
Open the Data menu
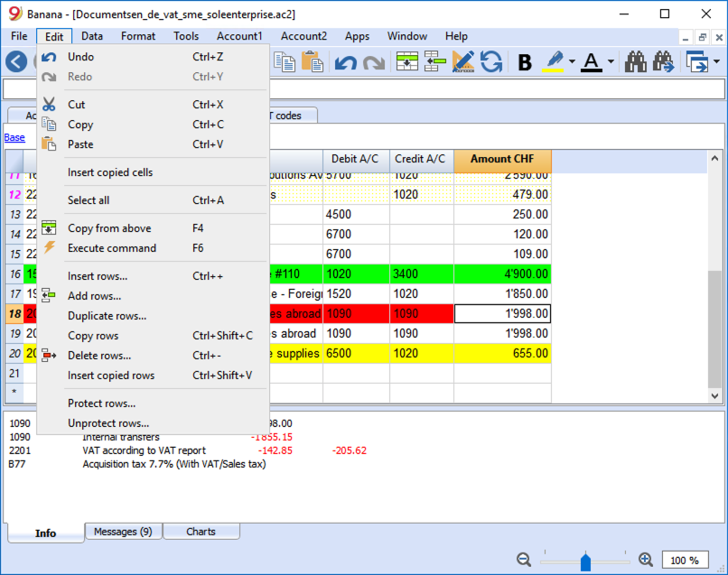[x=92, y=36]
